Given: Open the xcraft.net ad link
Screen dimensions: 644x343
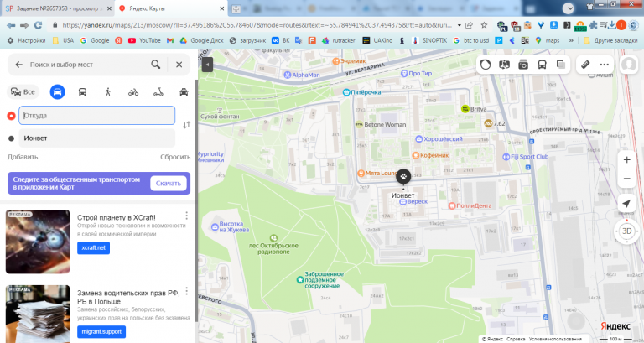Looking at the screenshot, I should (x=94, y=247).
